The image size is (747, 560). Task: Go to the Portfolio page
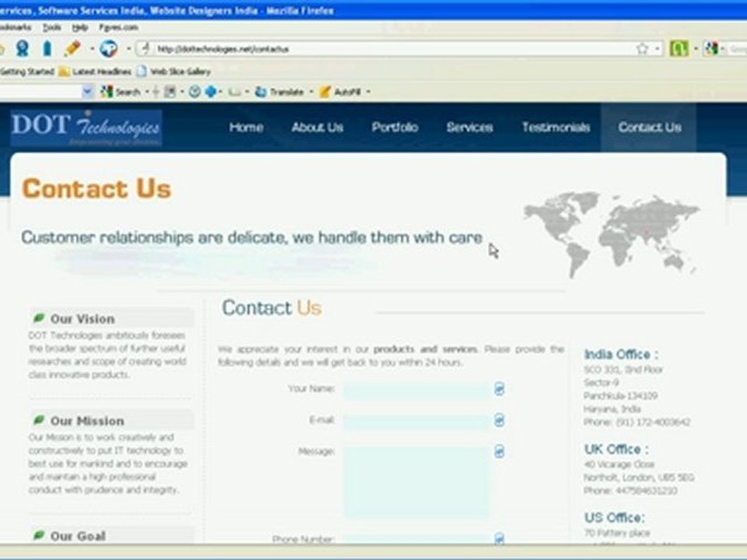point(395,127)
